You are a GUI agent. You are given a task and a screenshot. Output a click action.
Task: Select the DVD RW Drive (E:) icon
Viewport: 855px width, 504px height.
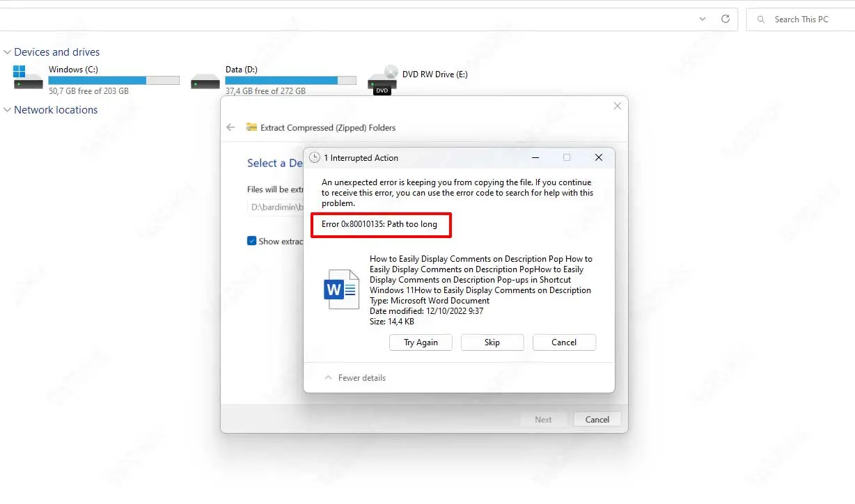tap(382, 78)
